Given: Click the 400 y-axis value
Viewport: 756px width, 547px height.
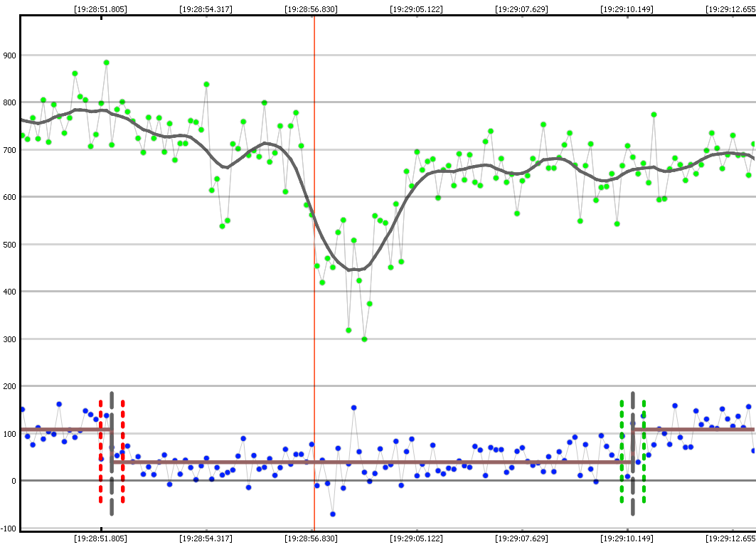Looking at the screenshot, I should 10,292.
